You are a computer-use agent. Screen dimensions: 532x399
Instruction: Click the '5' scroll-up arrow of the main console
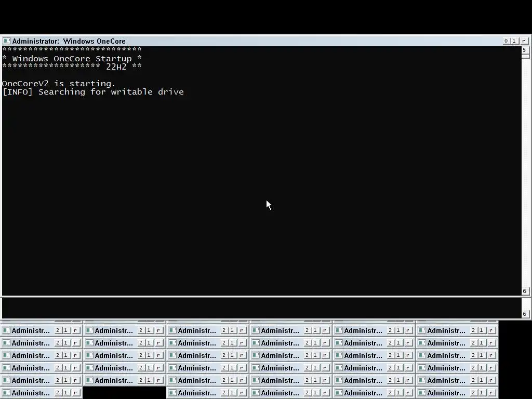[x=525, y=50]
